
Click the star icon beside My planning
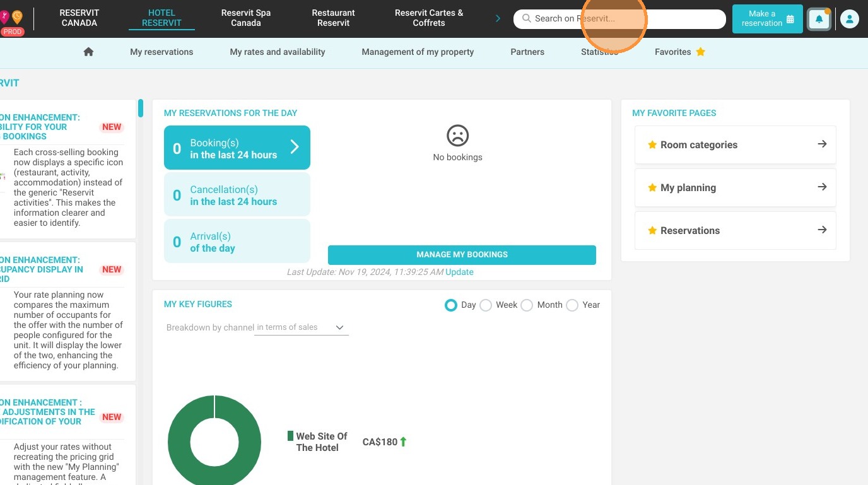pos(652,187)
